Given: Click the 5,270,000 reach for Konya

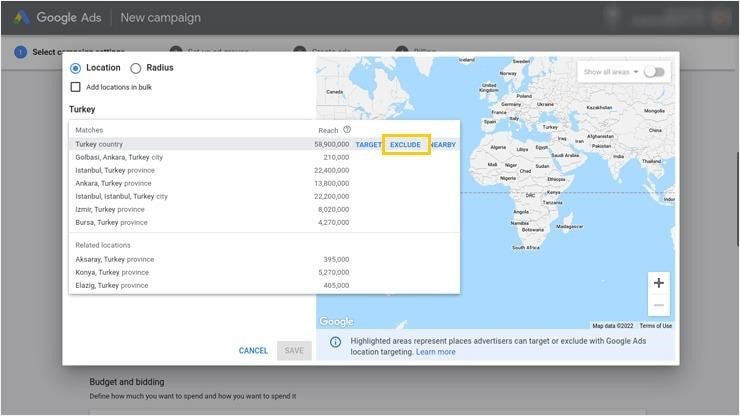Looking at the screenshot, I should [334, 272].
